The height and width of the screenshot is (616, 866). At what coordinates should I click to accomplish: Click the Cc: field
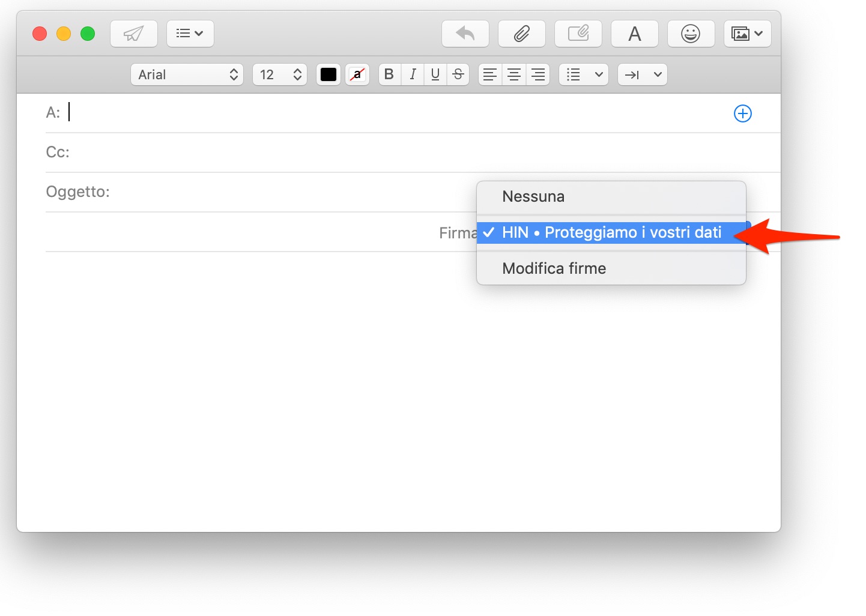413,152
